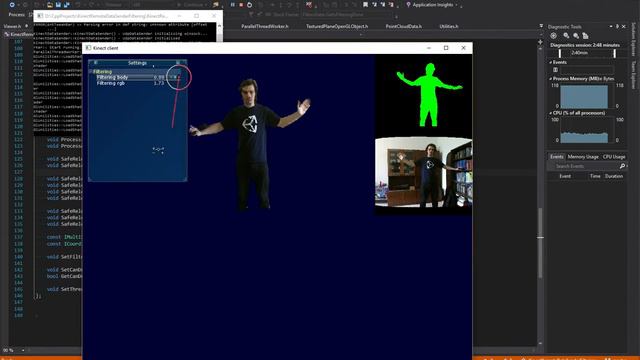Collapse the CPU graph section
The height and width of the screenshot is (360, 640).
click(551, 113)
